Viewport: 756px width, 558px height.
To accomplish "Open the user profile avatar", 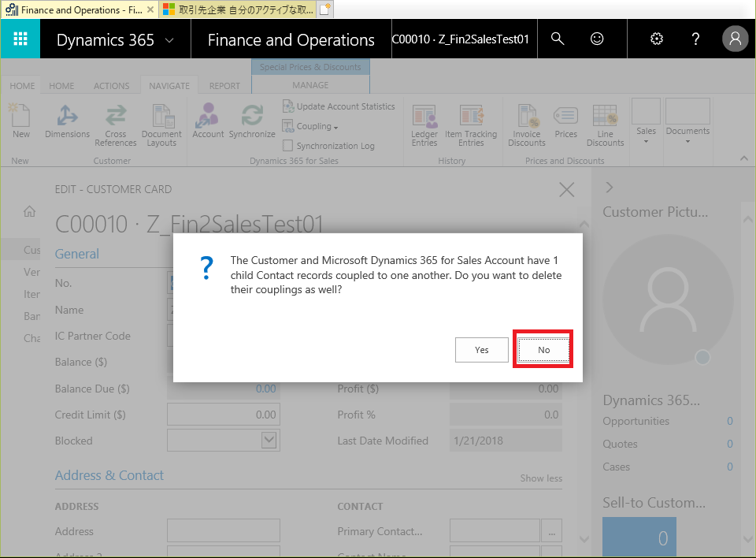I will click(x=735, y=39).
